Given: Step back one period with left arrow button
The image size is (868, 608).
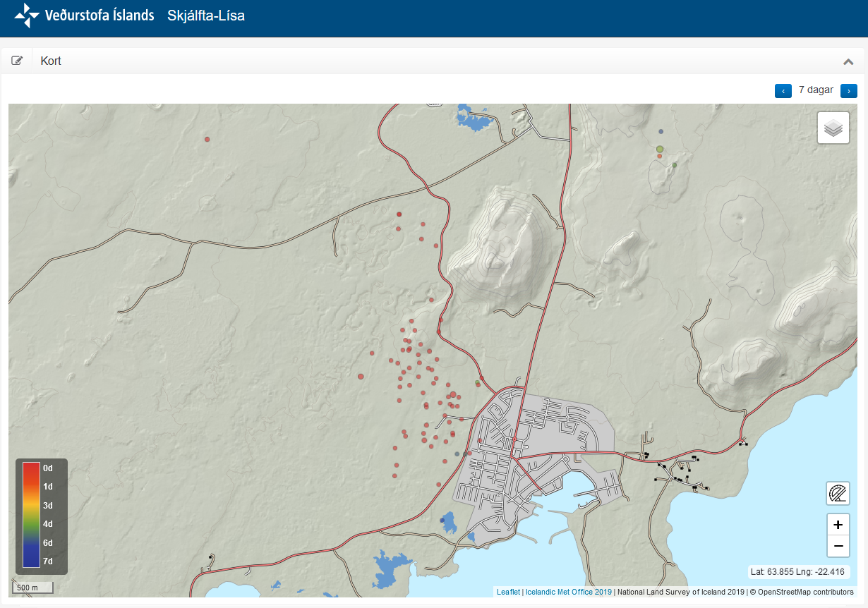Looking at the screenshot, I should tap(783, 90).
